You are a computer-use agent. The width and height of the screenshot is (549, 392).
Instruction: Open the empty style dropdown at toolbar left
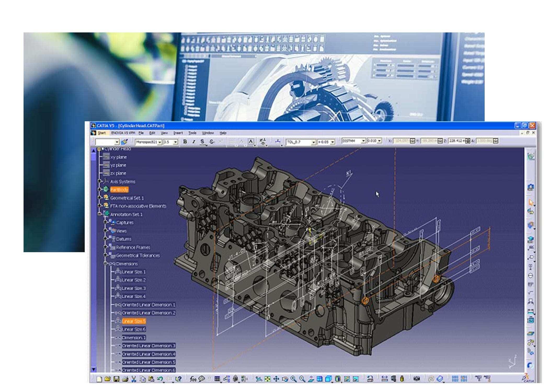117,142
